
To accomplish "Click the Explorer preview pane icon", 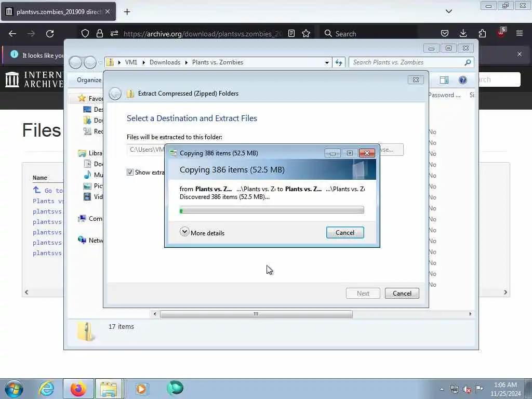I will click(444, 79).
